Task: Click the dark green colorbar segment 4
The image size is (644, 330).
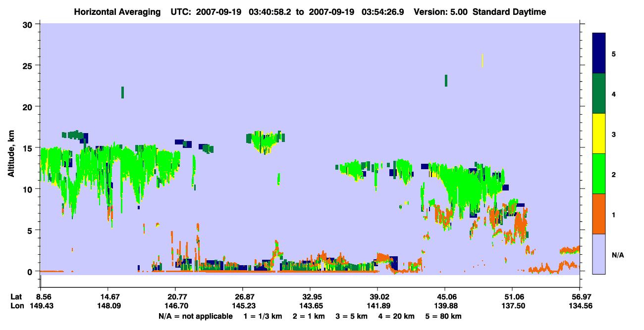Action: point(599,94)
